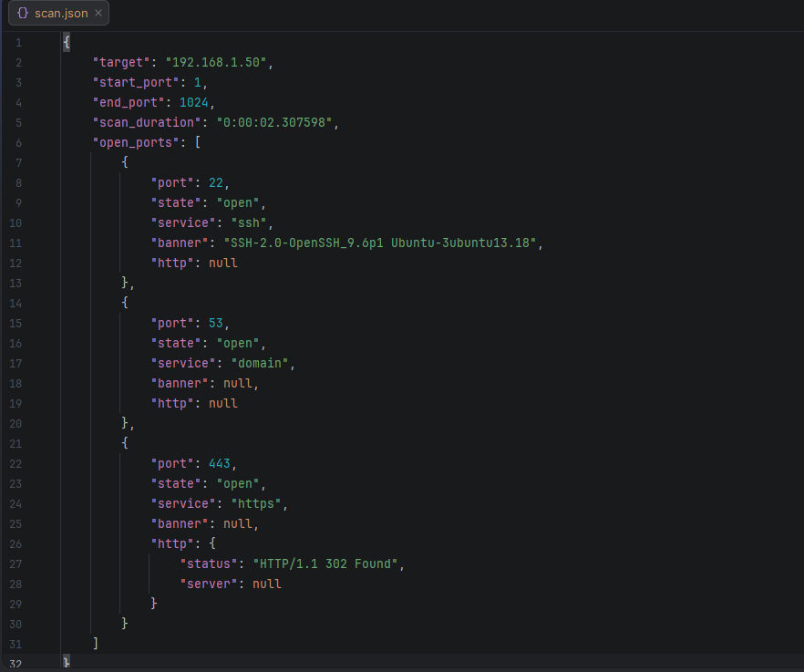Click the null http value on line 12
The image size is (804, 672).
(223, 264)
